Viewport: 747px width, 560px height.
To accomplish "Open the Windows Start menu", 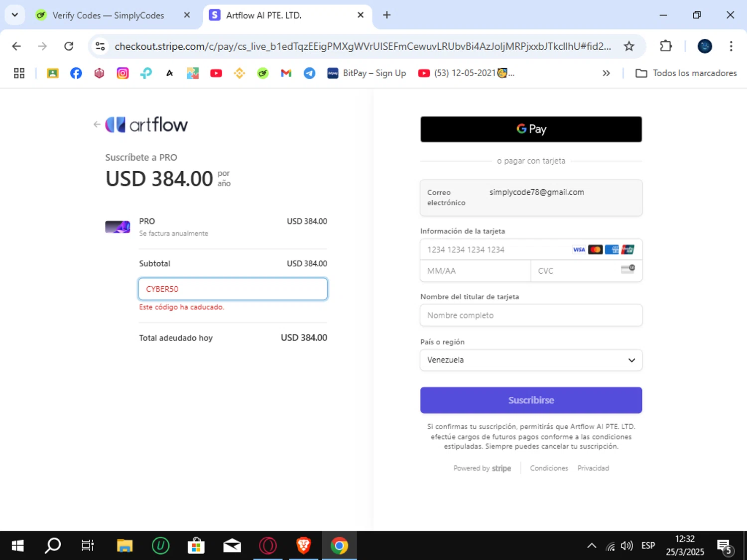I will tap(17, 546).
